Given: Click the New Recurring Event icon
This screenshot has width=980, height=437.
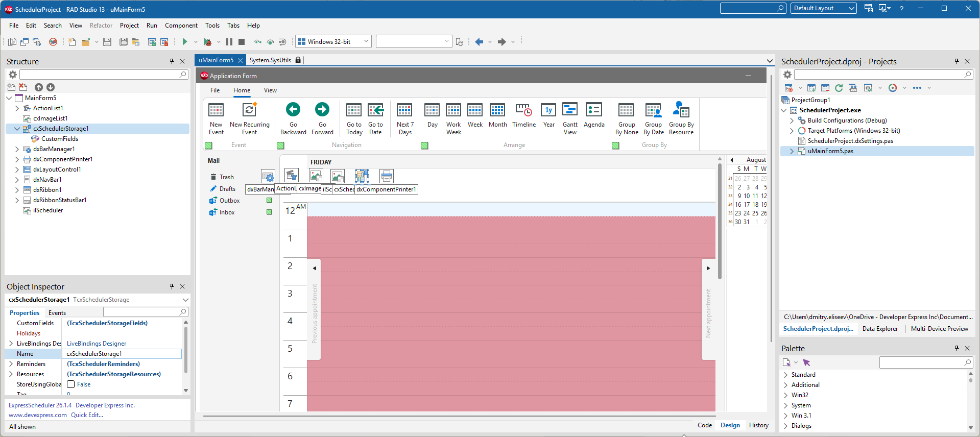Looking at the screenshot, I should [x=249, y=110].
